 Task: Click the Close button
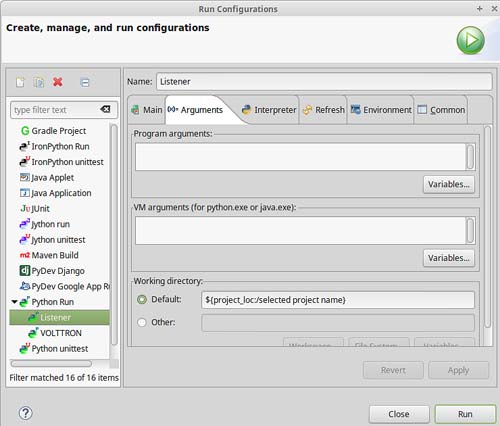[x=399, y=414]
